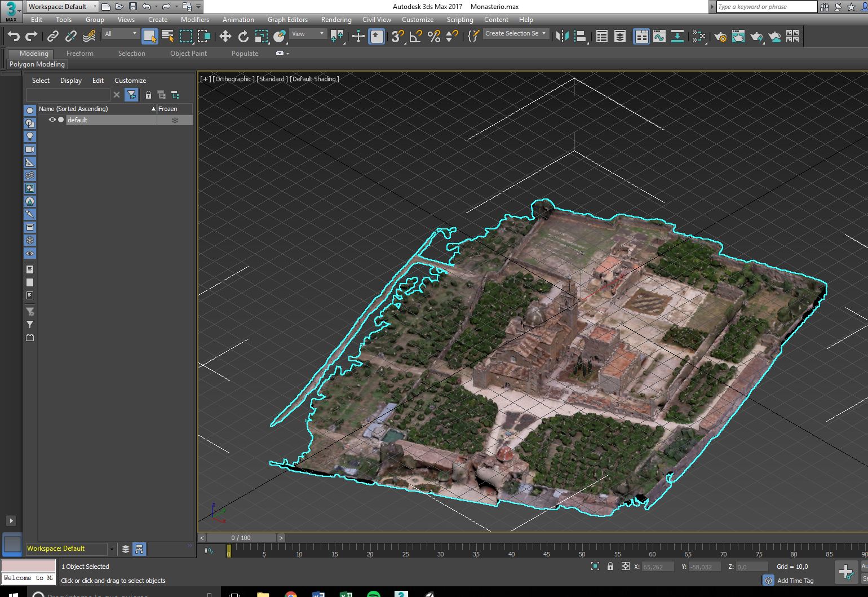Open scene explorer Customize menu
Image resolution: width=868 pixels, height=597 pixels.
[130, 81]
